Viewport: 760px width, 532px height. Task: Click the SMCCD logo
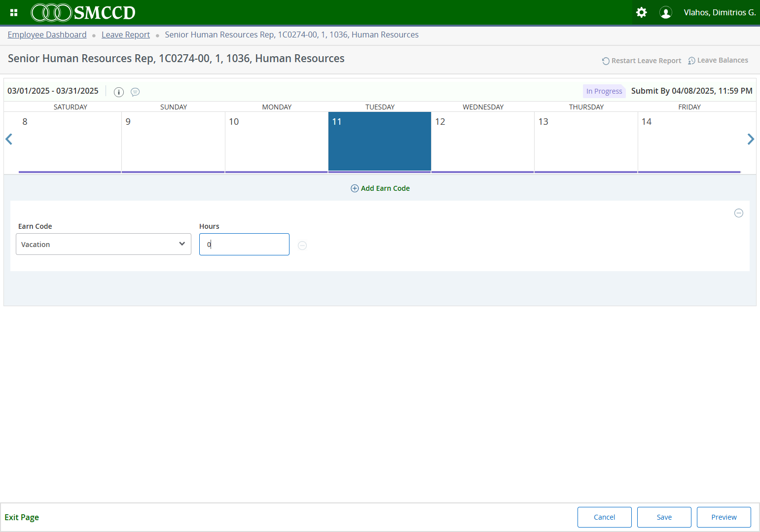coord(83,12)
